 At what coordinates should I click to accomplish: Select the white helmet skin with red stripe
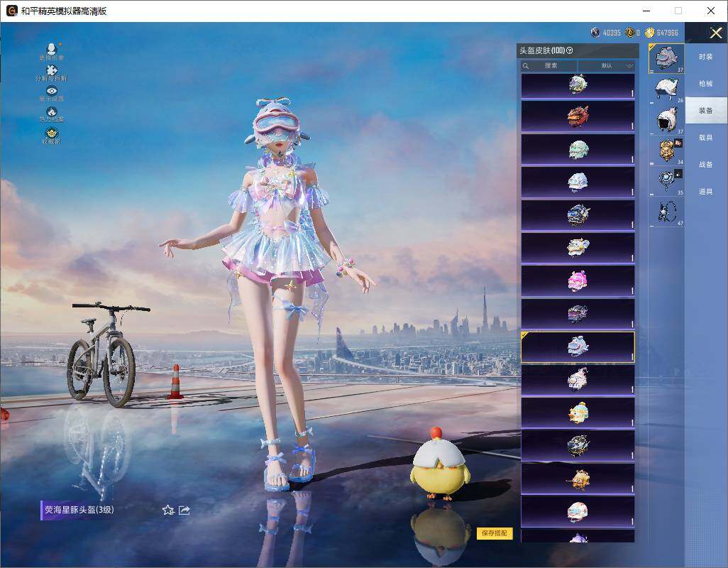pos(578,512)
